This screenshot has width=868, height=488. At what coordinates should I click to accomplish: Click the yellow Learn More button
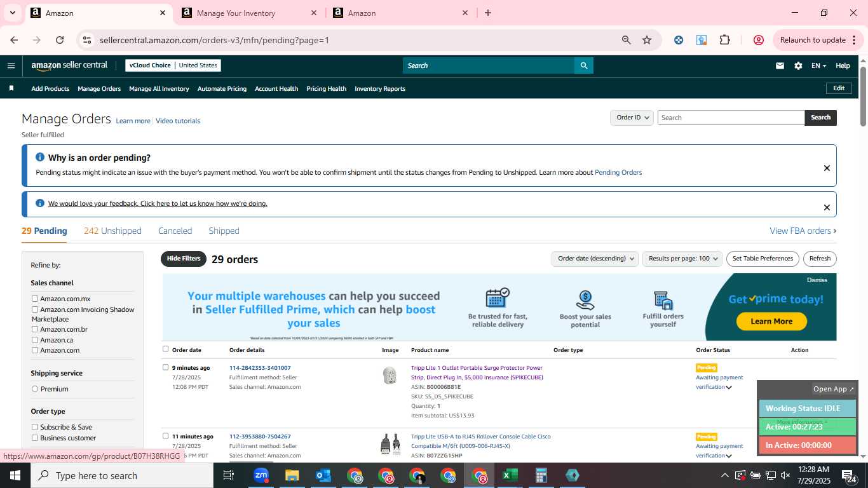click(x=771, y=322)
